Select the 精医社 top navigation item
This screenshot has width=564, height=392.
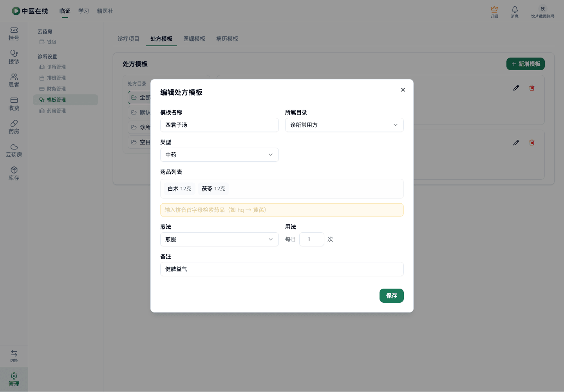pyautogui.click(x=105, y=11)
